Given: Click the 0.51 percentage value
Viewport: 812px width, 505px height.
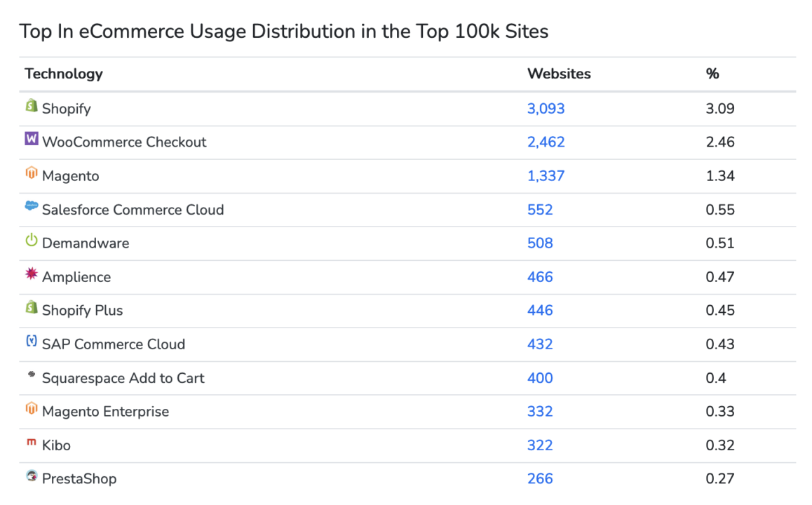Looking at the screenshot, I should tap(720, 243).
